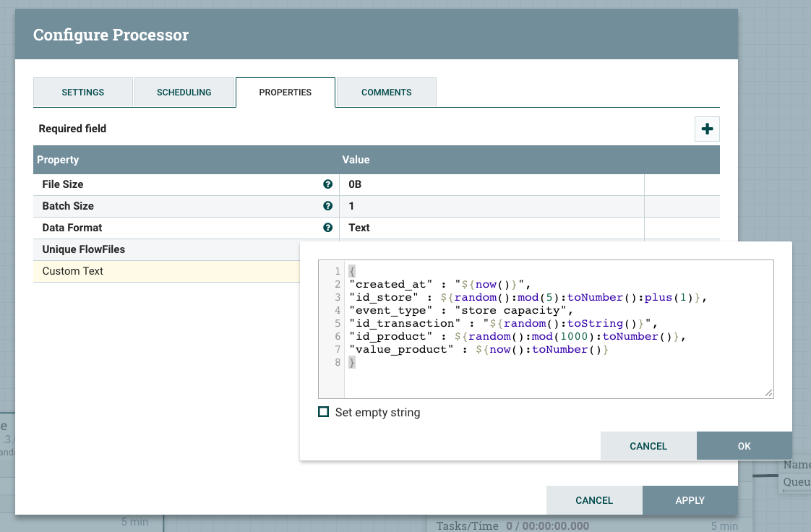Click the Apply button

click(x=690, y=500)
